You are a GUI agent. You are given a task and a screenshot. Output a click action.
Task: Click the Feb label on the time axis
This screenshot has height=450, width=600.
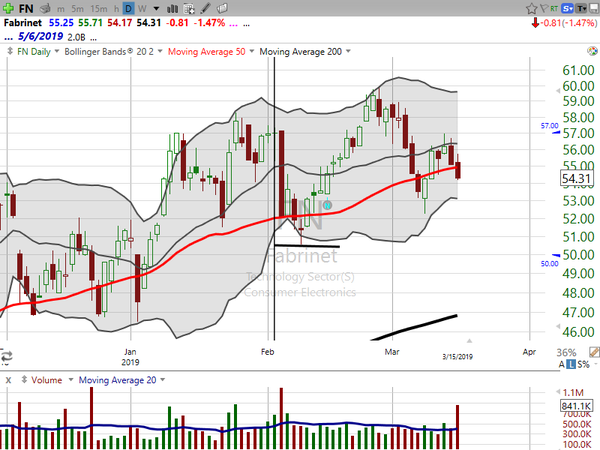[x=267, y=352]
